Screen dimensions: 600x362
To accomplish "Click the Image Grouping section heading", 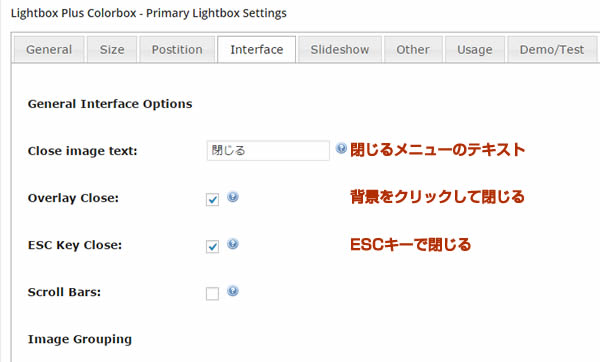I will click(80, 339).
